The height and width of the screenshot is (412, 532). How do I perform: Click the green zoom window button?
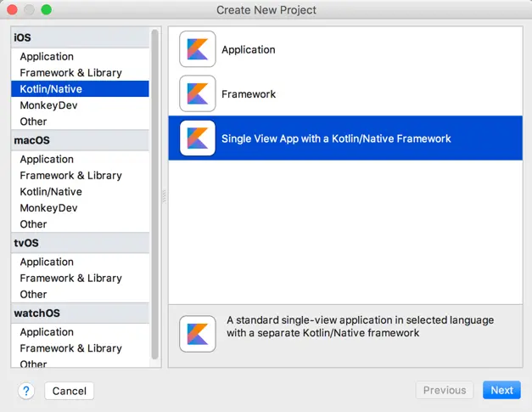pos(47,9)
